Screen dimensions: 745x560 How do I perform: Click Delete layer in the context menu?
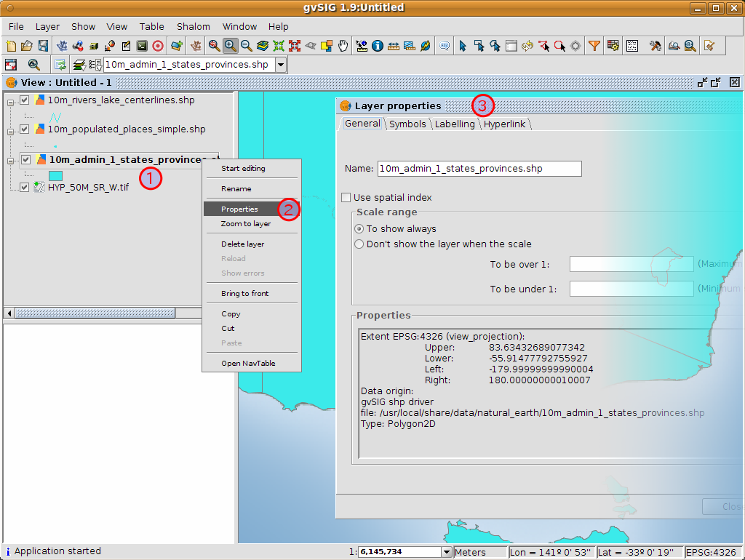tap(243, 244)
